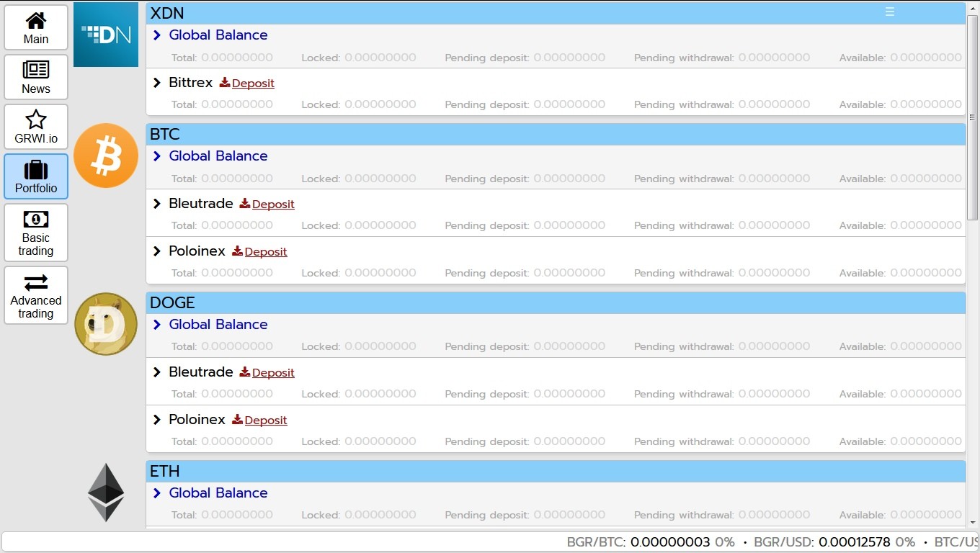Click the orange Bitcoin logo
Image resolution: width=980 pixels, height=553 pixels.
pyautogui.click(x=106, y=156)
